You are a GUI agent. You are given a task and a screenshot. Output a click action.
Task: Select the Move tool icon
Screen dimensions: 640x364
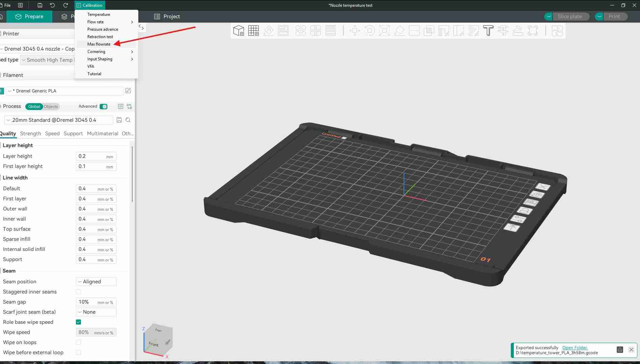(x=355, y=31)
